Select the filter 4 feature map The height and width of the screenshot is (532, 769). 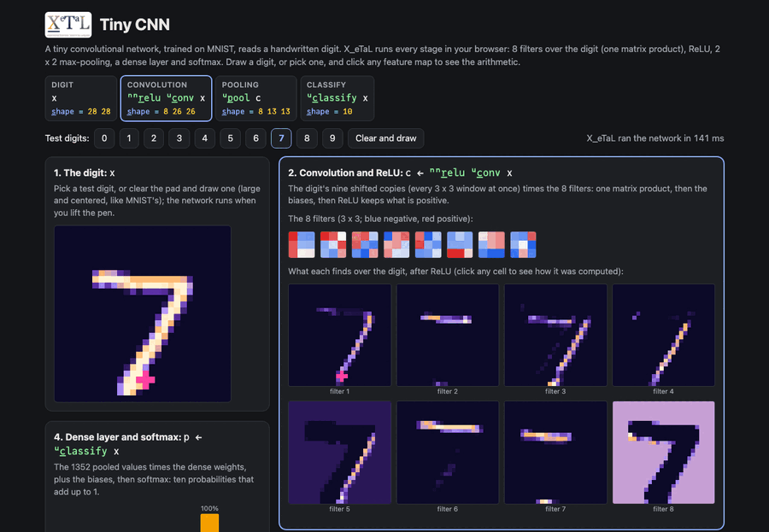point(664,335)
